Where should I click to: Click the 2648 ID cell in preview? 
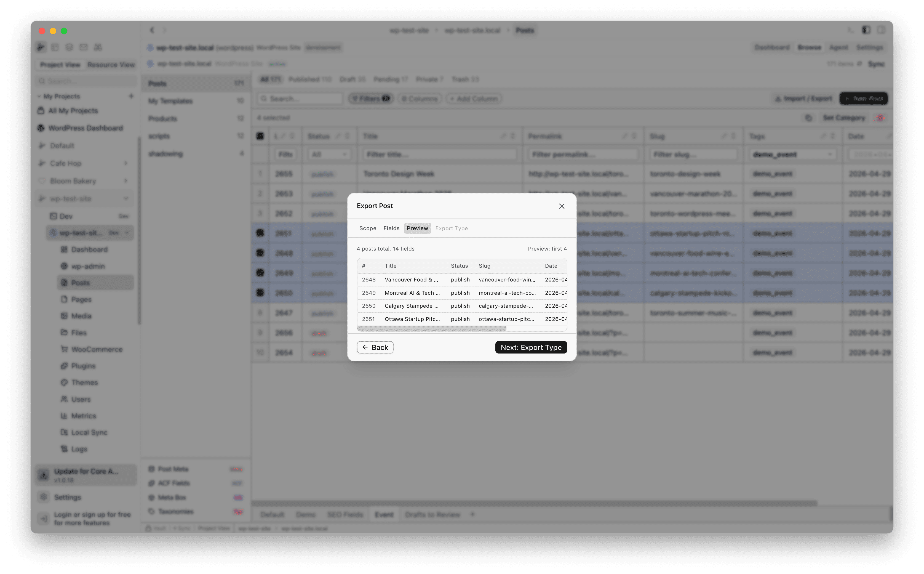click(x=368, y=280)
